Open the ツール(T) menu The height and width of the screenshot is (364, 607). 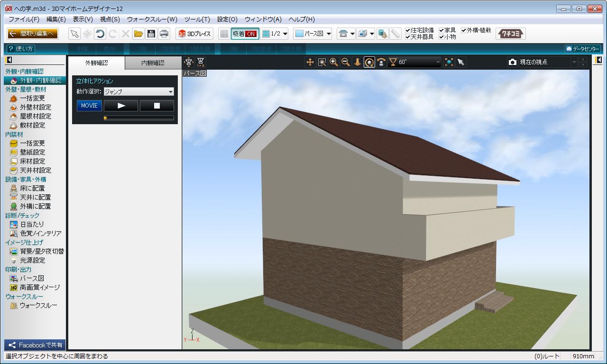[x=197, y=19]
